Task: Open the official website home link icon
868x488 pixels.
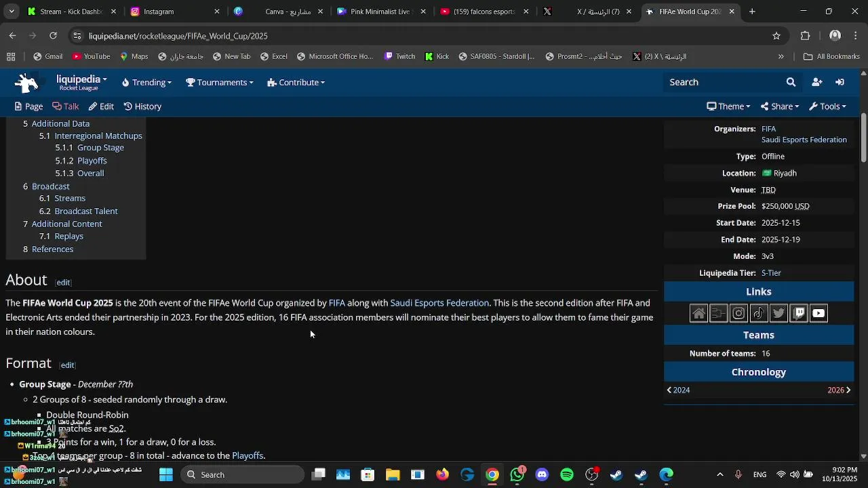Action: pos(698,313)
